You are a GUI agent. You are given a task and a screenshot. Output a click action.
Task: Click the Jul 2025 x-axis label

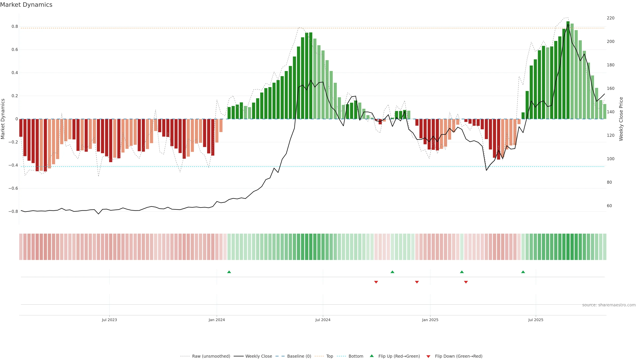coord(535,320)
